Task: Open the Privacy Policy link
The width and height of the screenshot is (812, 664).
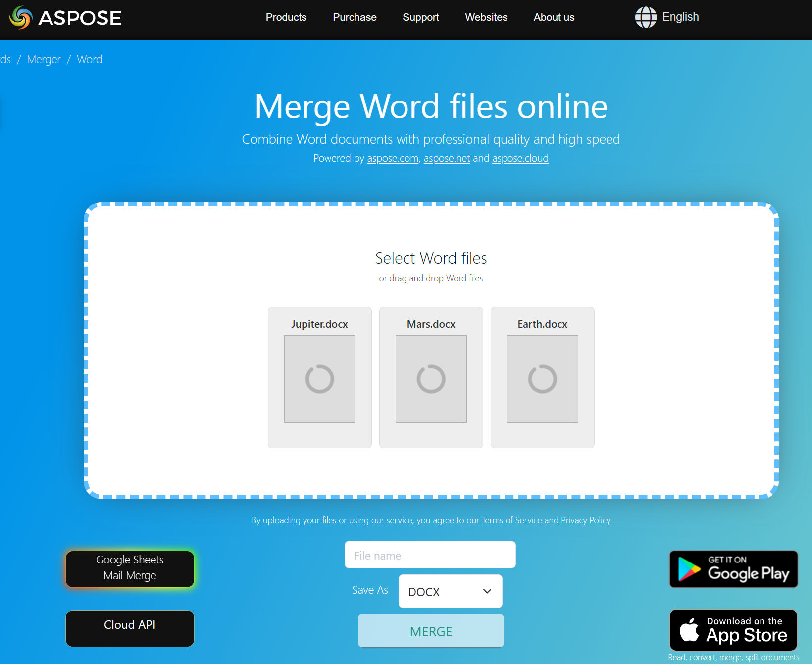Action: click(586, 520)
